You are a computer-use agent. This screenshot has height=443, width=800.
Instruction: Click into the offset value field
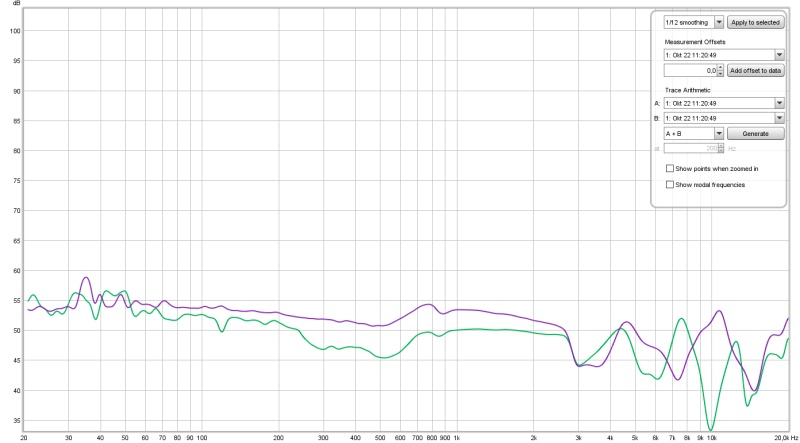coord(690,71)
